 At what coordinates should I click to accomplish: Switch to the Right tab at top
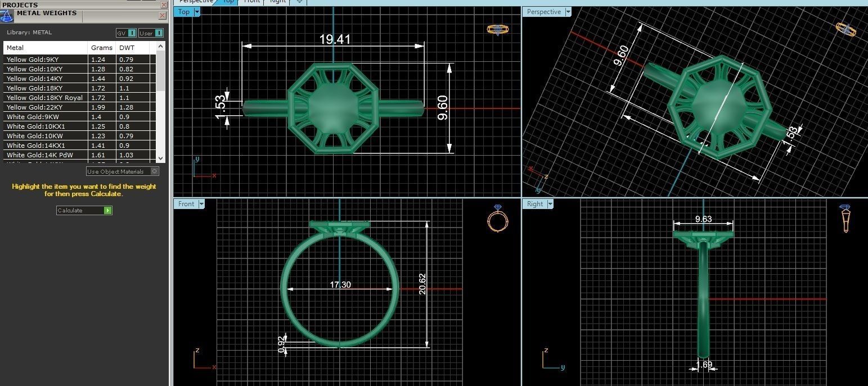coord(277,2)
